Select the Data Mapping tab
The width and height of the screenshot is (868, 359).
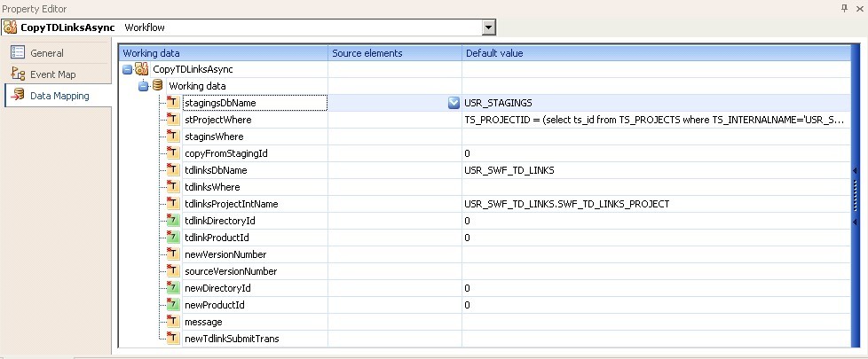click(x=58, y=96)
